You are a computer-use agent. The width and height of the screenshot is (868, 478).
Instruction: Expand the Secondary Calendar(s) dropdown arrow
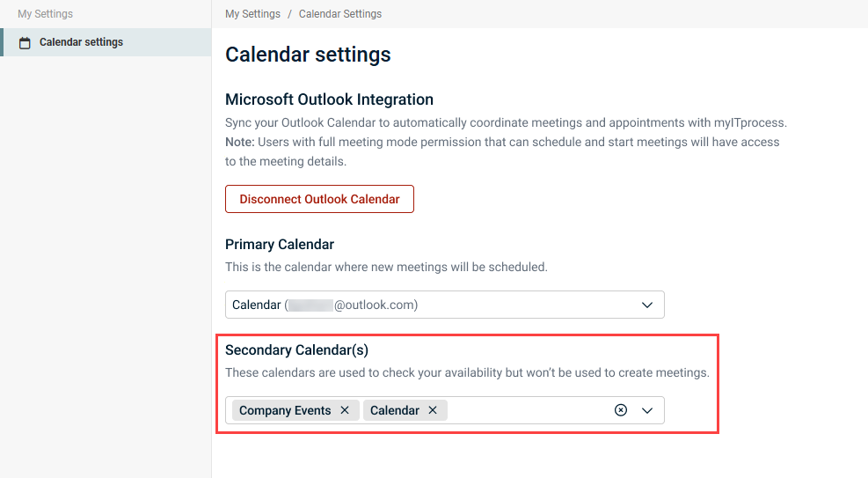(x=647, y=410)
